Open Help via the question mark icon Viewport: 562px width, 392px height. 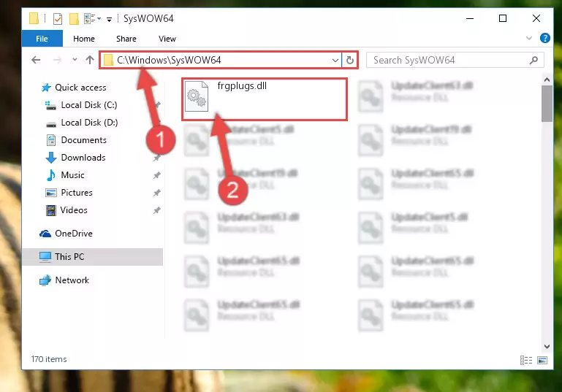coord(544,38)
